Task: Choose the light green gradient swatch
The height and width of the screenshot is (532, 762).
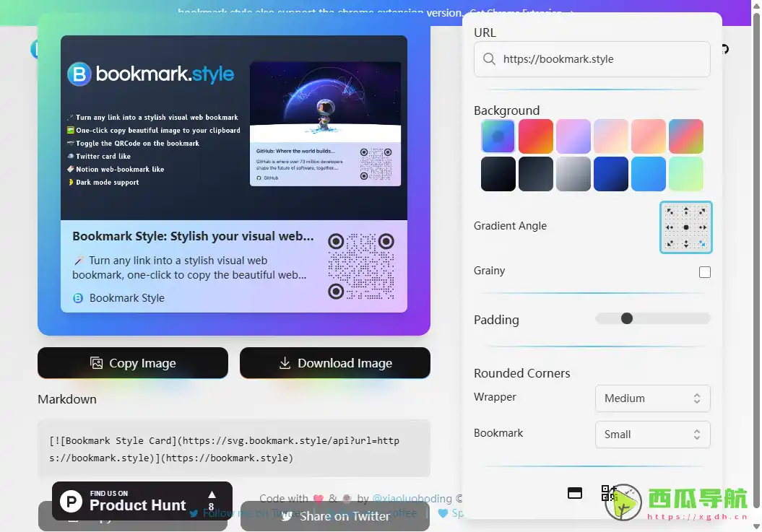Action: click(686, 174)
